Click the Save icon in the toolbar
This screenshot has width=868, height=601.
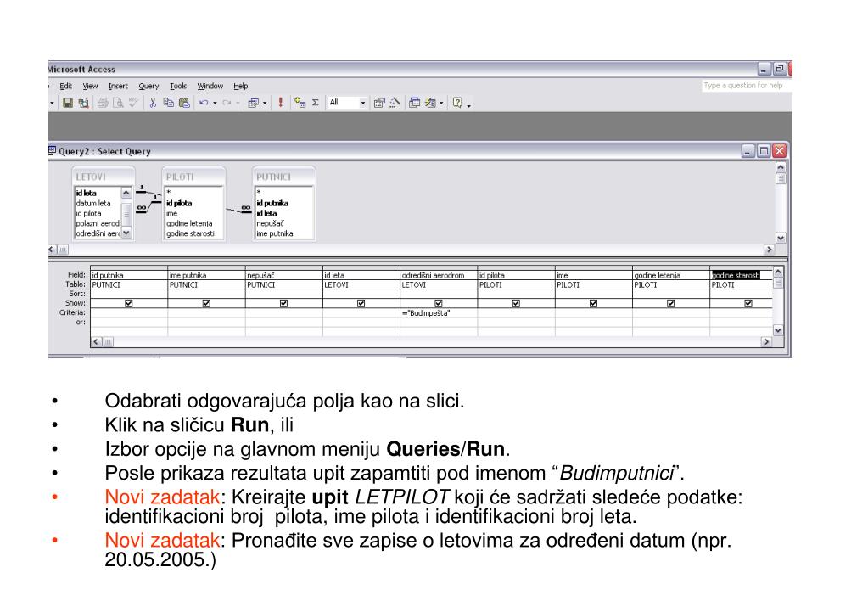(x=68, y=103)
